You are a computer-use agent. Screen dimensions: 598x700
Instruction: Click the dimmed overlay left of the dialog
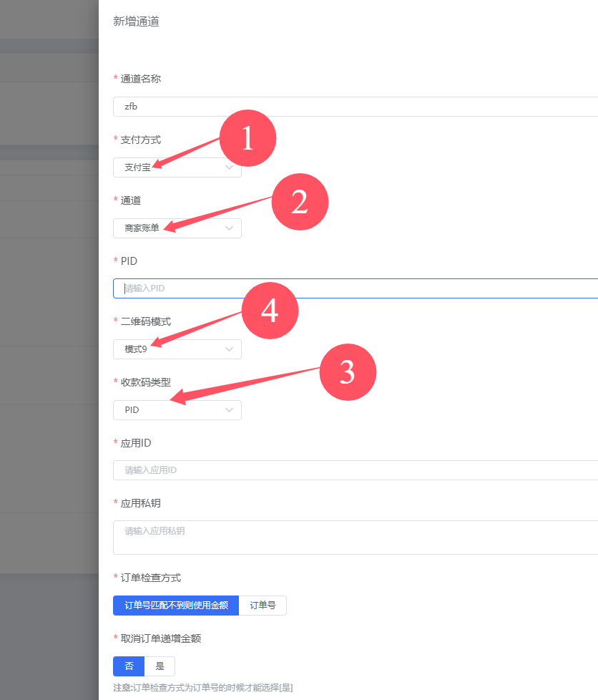[49, 358]
